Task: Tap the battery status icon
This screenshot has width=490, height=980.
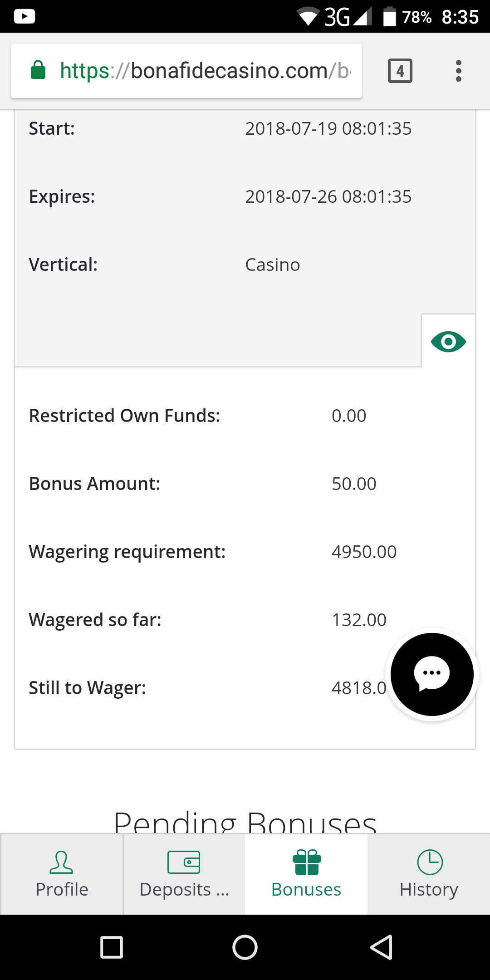Action: [389, 17]
